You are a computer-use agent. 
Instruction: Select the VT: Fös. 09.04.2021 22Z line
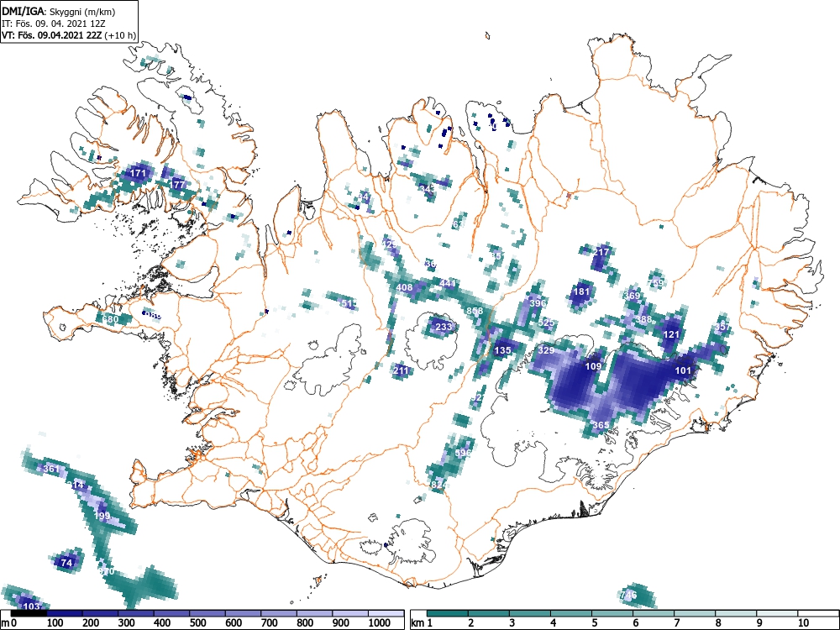(x=69, y=35)
